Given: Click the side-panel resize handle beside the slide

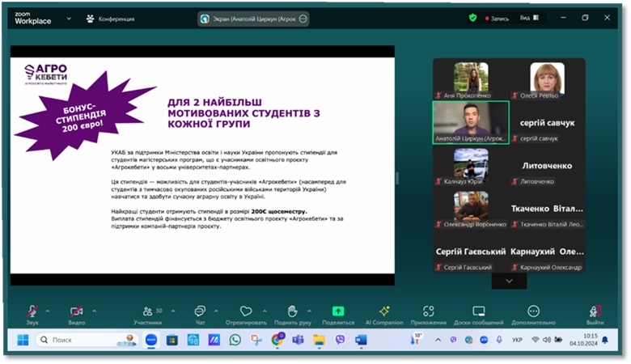Looking at the screenshot, I should click(x=397, y=178).
